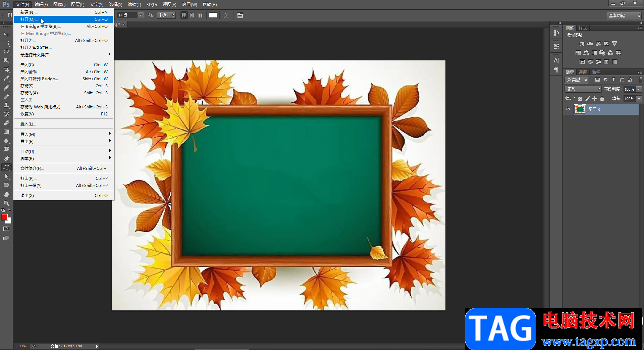This screenshot has width=644, height=350.
Task: Click the 图层 0 layer thumbnail
Action: pyautogui.click(x=580, y=109)
